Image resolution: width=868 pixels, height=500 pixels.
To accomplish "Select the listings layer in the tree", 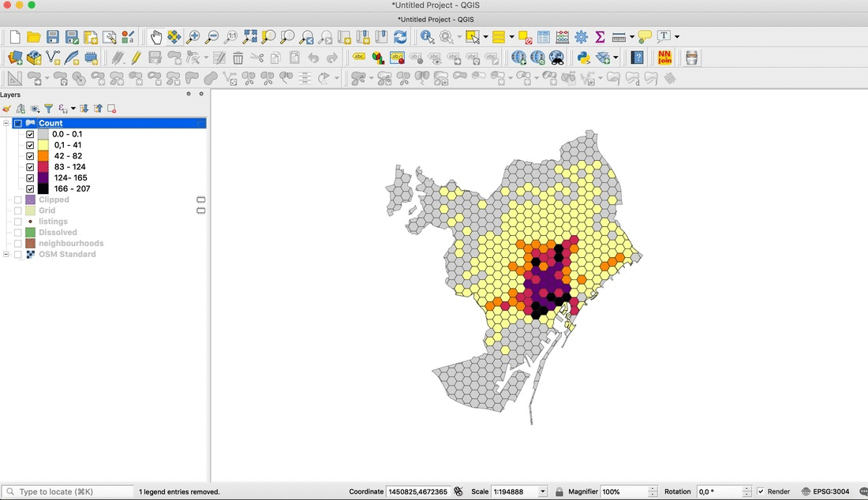I will [x=53, y=222].
